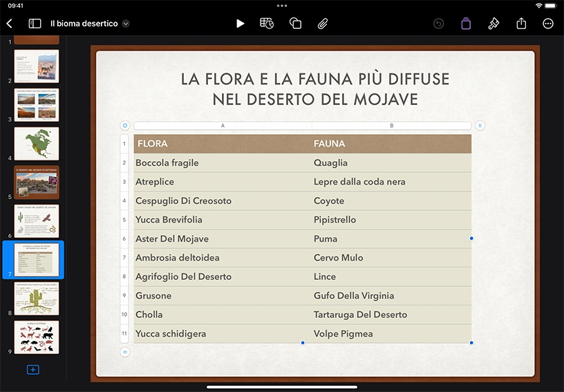Tap the multitasking three dots at top

282,6
